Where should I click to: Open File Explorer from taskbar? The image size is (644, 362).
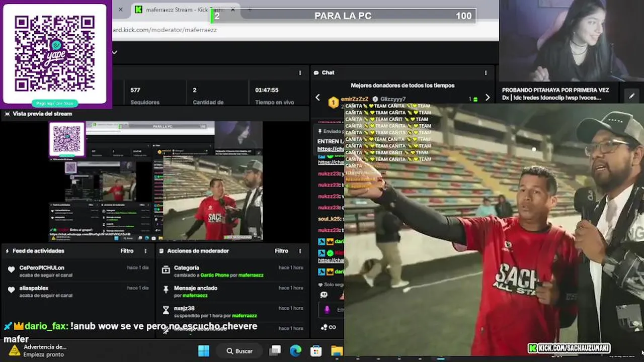coord(337,351)
